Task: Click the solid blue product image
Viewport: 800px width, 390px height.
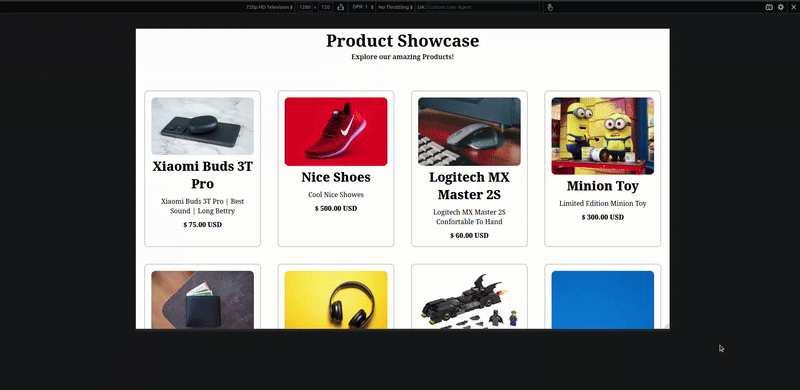Action: [603, 300]
